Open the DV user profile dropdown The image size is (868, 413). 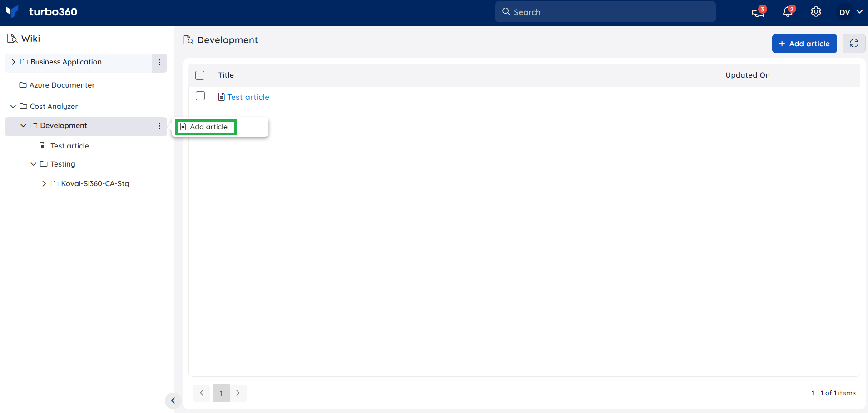pyautogui.click(x=850, y=12)
